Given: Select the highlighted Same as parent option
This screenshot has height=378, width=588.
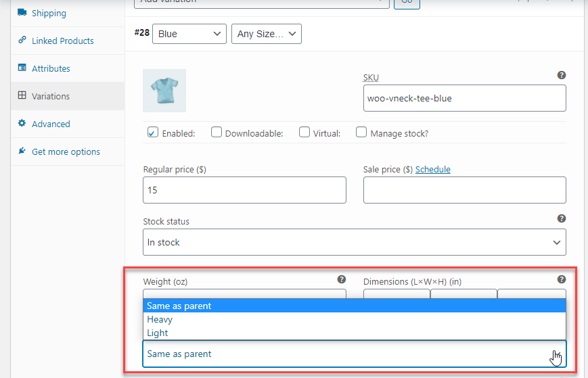Looking at the screenshot, I should coord(355,306).
